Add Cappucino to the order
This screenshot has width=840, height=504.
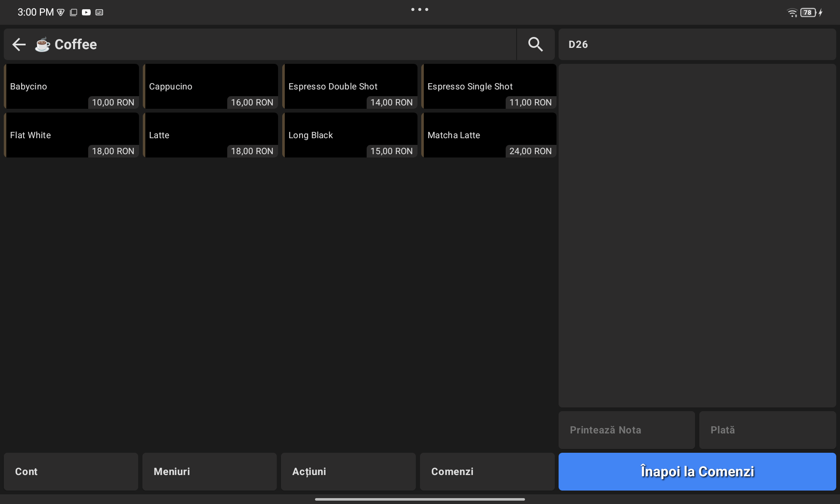[210, 87]
